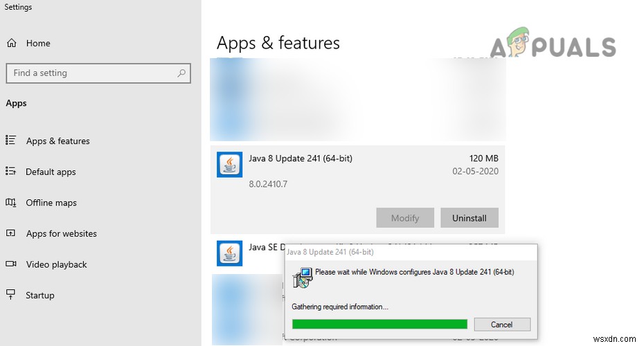Select Java 8 Update 241 (64-bit) entry name
Viewport: 644px width, 346px height.
click(x=301, y=158)
